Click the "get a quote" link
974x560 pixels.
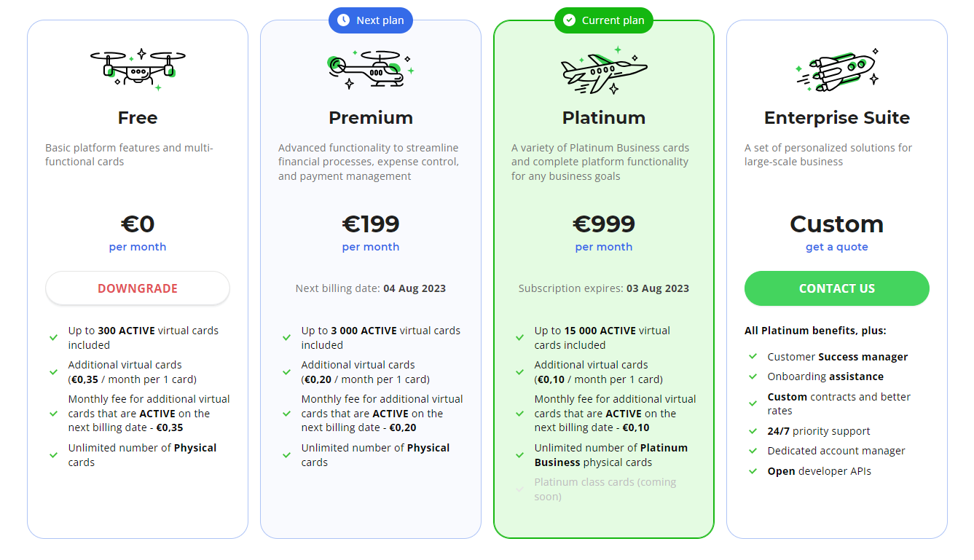tap(836, 247)
